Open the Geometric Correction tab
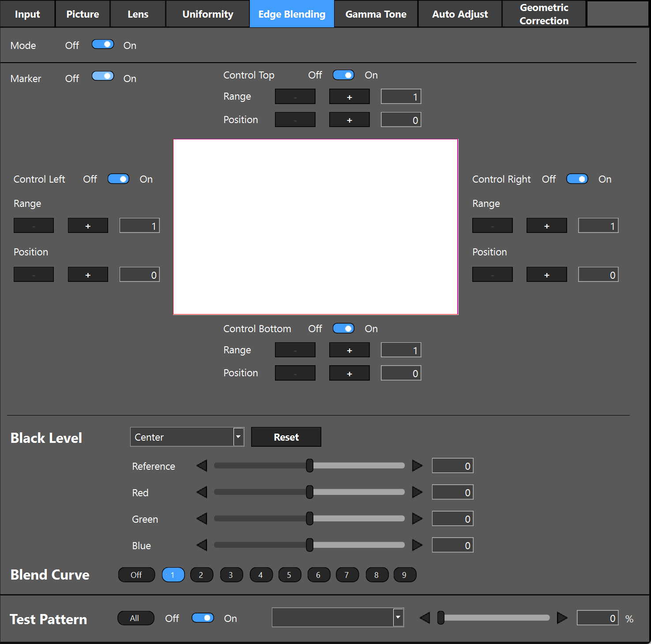The height and width of the screenshot is (644, 651). pyautogui.click(x=544, y=14)
